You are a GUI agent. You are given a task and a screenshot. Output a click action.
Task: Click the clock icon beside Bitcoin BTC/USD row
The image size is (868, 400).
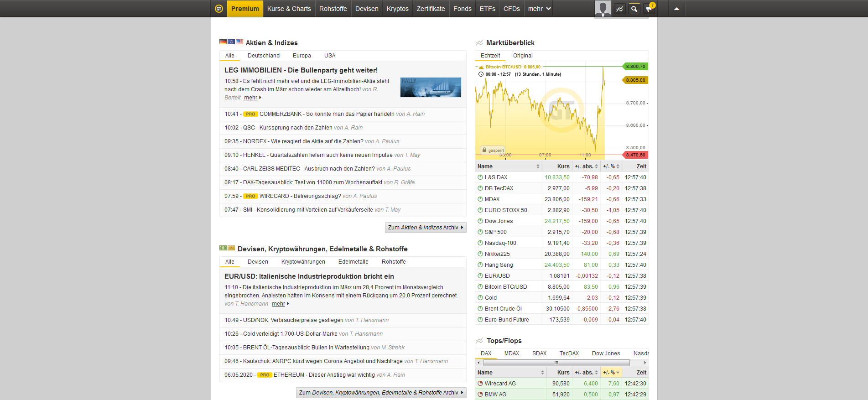point(480,287)
